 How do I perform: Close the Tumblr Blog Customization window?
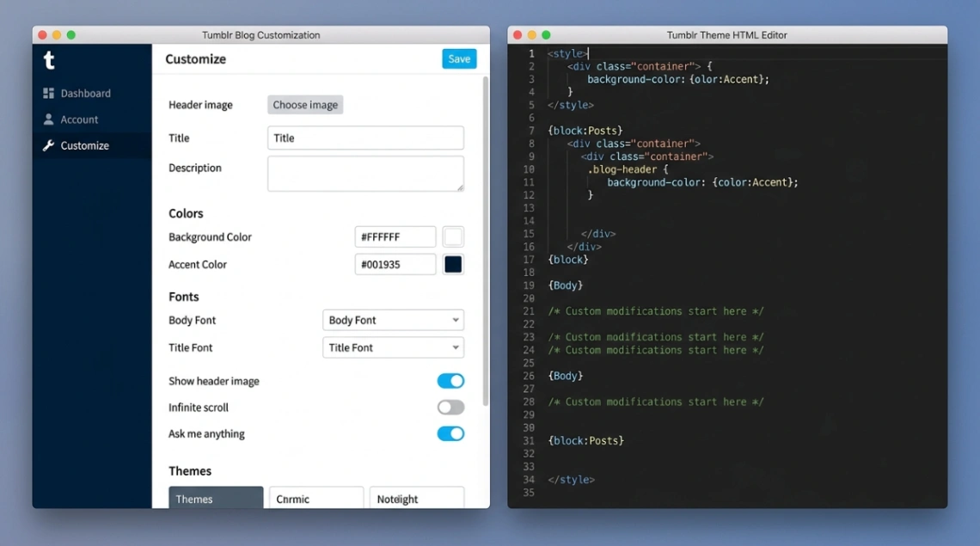click(x=42, y=35)
